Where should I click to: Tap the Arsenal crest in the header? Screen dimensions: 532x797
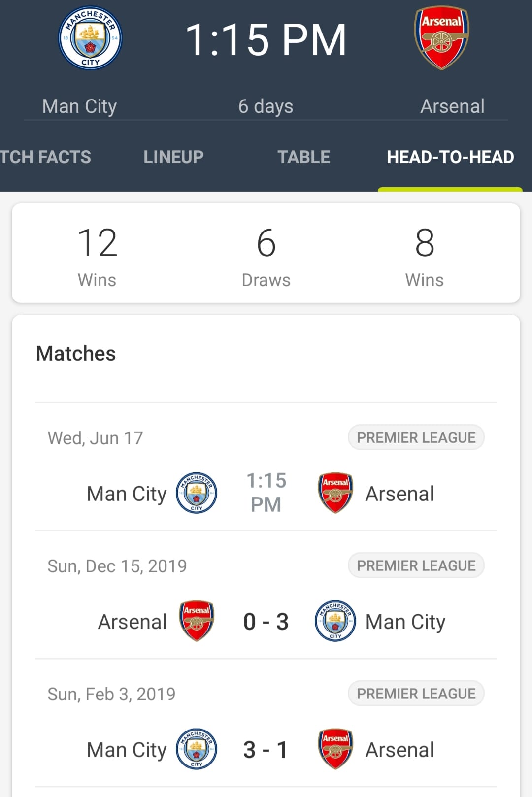click(x=442, y=38)
